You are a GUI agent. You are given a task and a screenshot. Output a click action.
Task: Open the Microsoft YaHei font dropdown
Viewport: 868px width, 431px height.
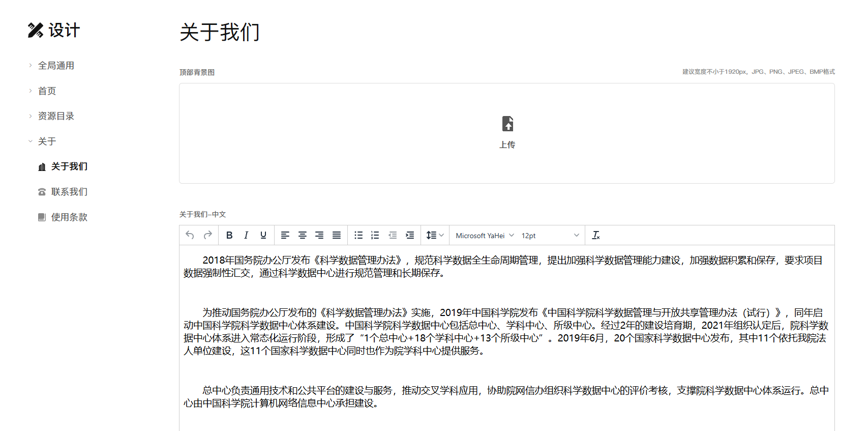point(485,236)
